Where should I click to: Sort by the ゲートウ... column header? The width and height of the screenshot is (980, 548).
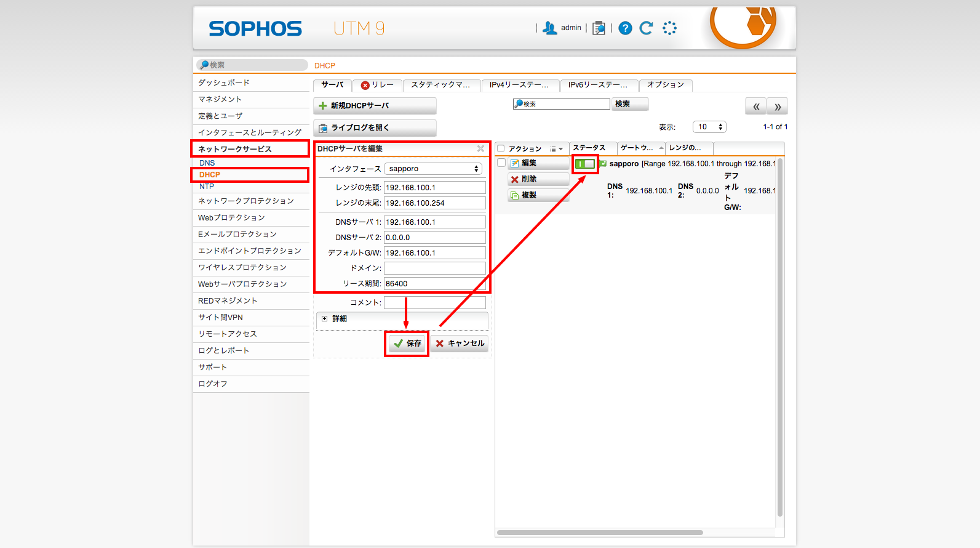pyautogui.click(x=642, y=148)
